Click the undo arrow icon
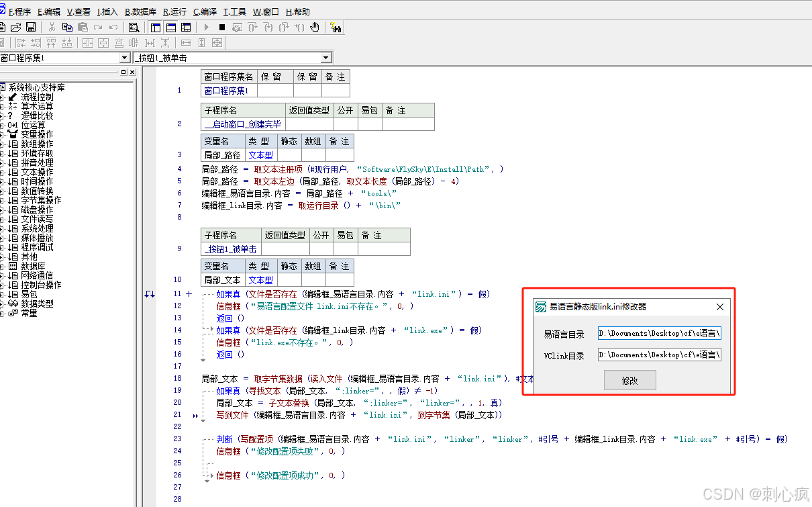Image resolution: width=812 pixels, height=507 pixels. click(x=113, y=27)
